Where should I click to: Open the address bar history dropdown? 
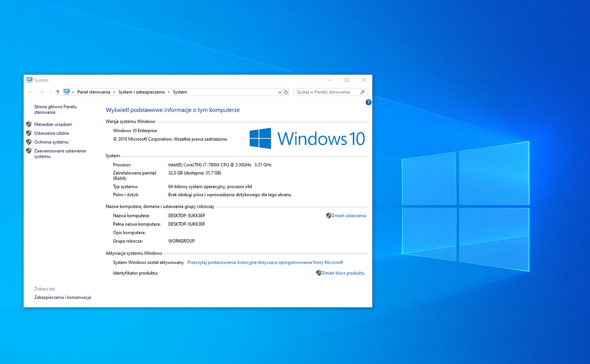[x=279, y=92]
